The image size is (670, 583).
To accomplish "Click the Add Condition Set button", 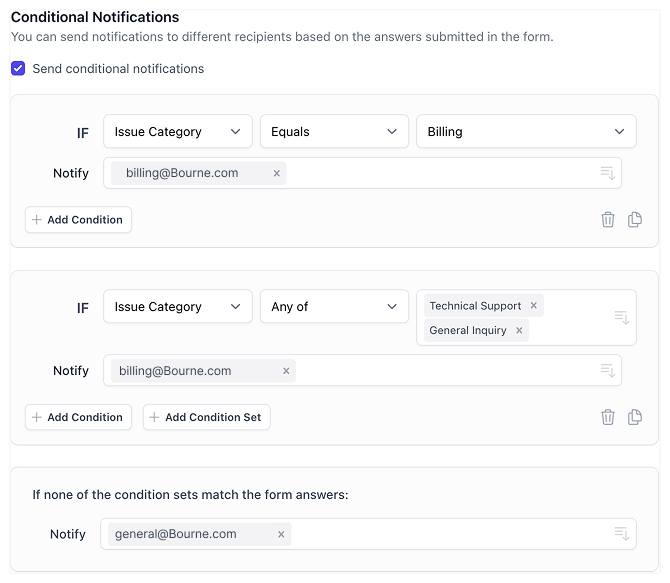I will [x=206, y=417].
